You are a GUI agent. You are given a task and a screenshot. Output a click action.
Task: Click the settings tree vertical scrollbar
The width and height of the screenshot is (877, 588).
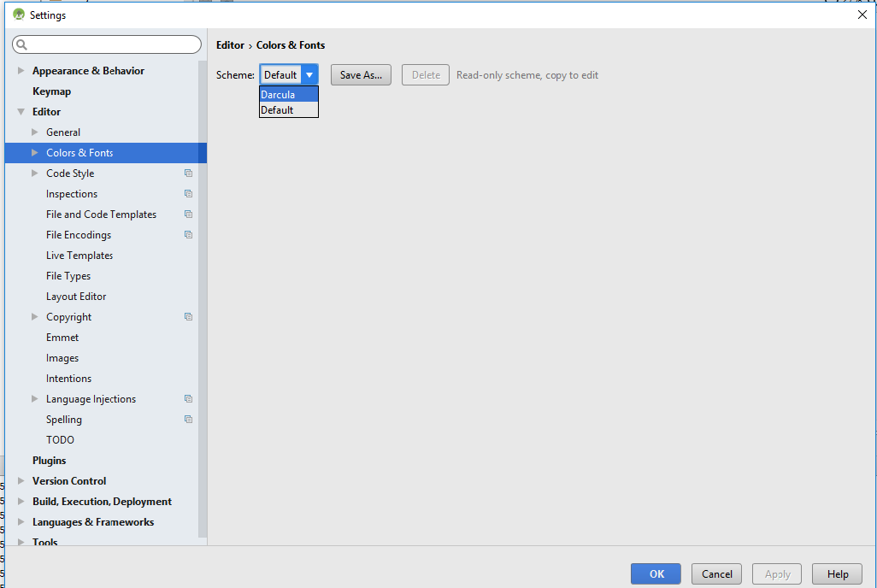pyautogui.click(x=203, y=299)
